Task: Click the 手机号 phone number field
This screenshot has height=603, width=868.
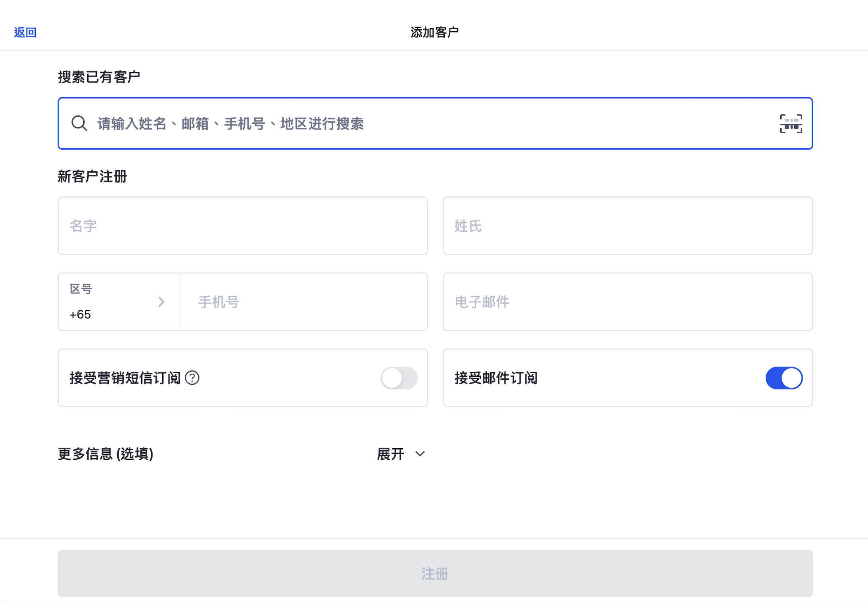Action: [x=304, y=301]
